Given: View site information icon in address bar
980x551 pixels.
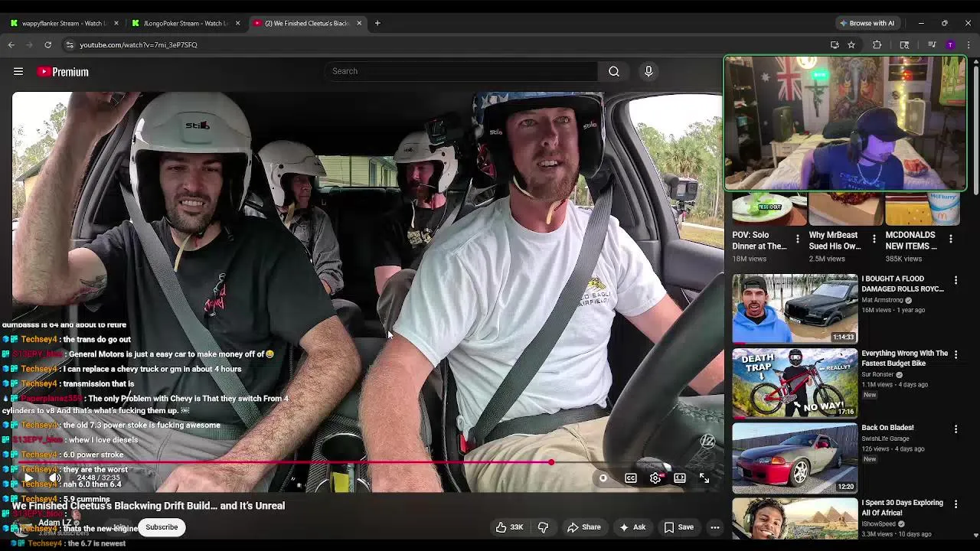Looking at the screenshot, I should point(70,45).
